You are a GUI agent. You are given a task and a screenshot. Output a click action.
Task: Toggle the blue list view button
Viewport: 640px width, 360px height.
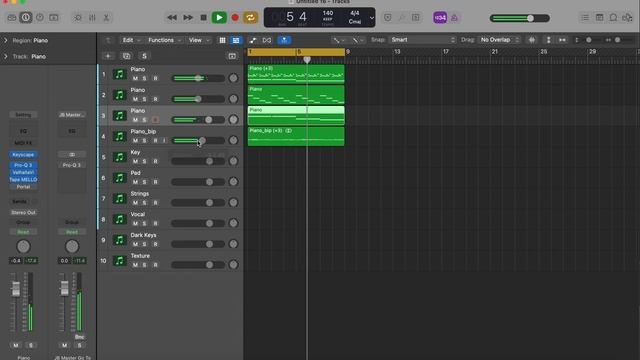tap(236, 40)
